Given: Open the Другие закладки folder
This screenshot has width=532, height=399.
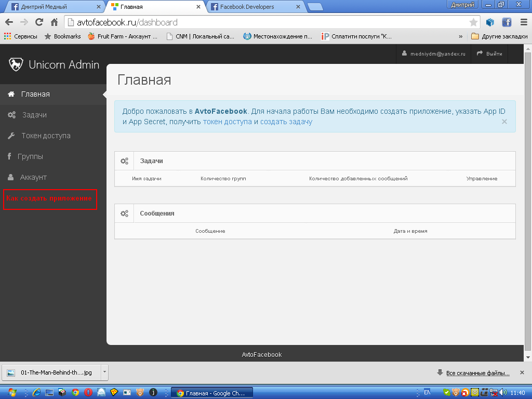Looking at the screenshot, I should [x=499, y=36].
